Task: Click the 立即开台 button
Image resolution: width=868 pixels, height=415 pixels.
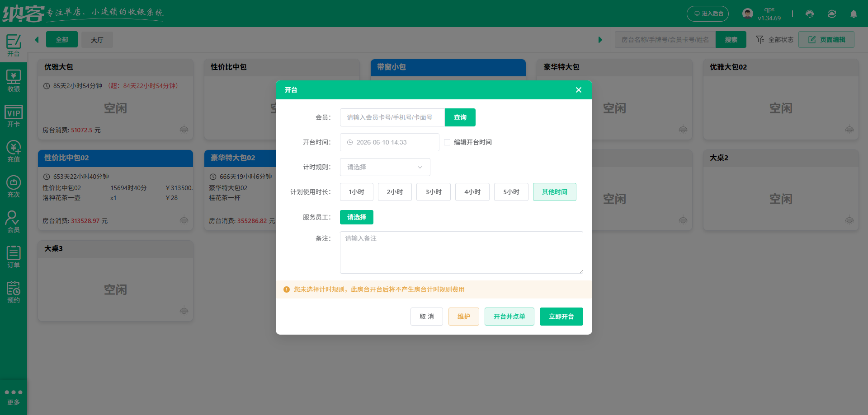Action: [x=561, y=317]
